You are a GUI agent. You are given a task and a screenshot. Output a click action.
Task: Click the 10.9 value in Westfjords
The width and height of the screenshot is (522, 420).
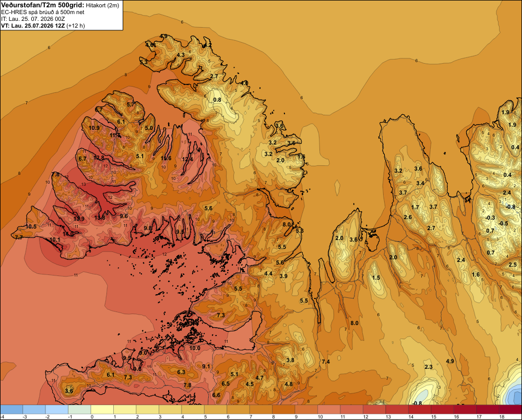[x=94, y=128]
